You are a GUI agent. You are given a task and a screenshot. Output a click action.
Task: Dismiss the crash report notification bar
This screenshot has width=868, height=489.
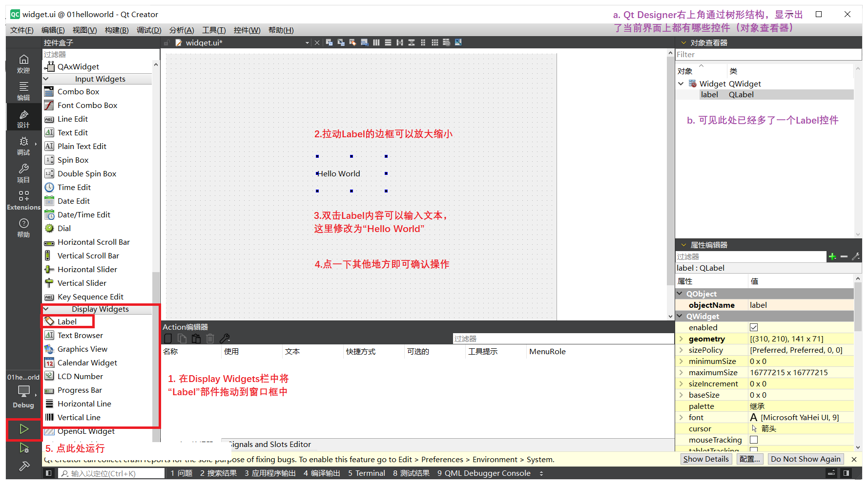pyautogui.click(x=854, y=459)
